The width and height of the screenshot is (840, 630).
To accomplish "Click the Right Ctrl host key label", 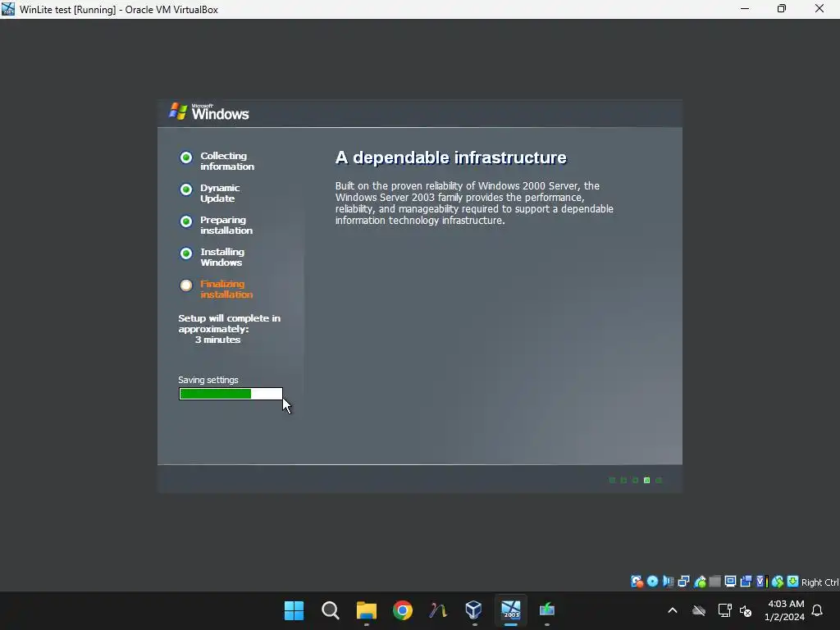I will [819, 582].
